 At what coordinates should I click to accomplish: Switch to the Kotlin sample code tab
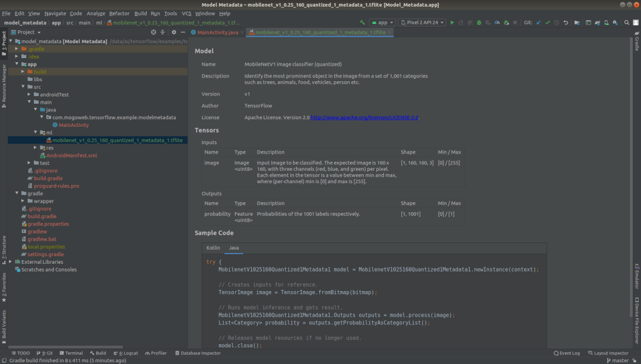tap(212, 248)
